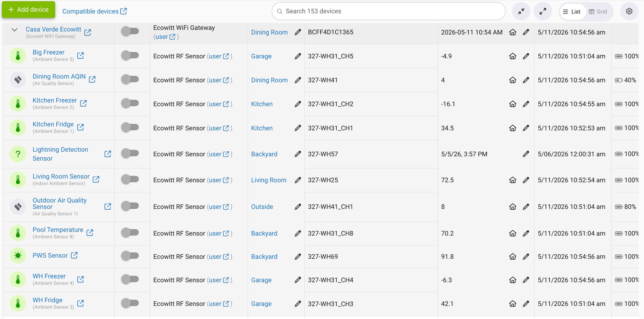
Task: Edit room for Big Freezer pencil icon
Action: point(298,56)
